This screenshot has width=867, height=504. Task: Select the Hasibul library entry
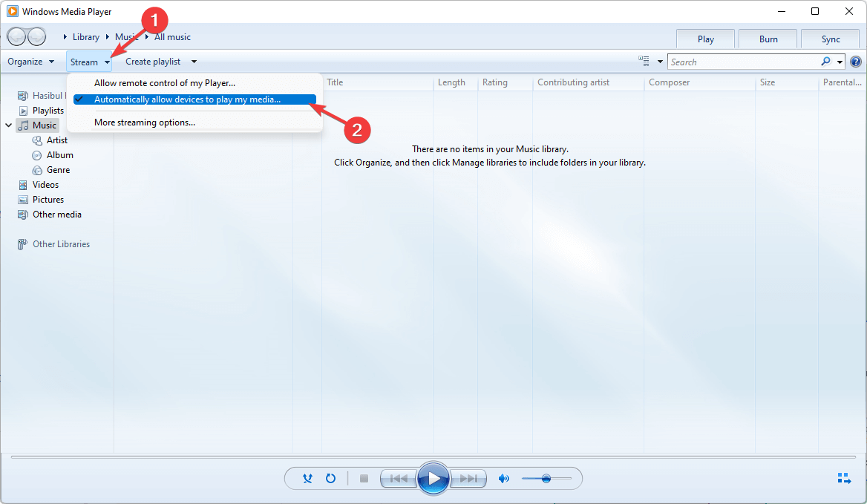[49, 96]
